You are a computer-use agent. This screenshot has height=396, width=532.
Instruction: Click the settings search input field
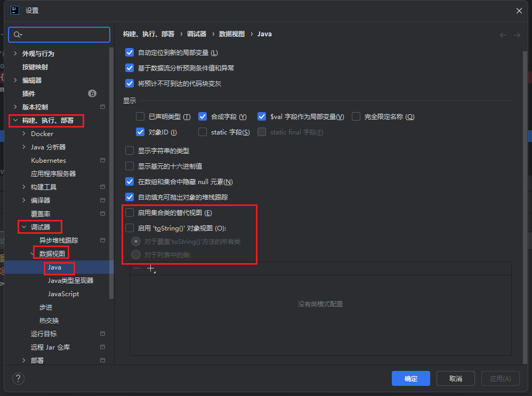tap(64, 35)
